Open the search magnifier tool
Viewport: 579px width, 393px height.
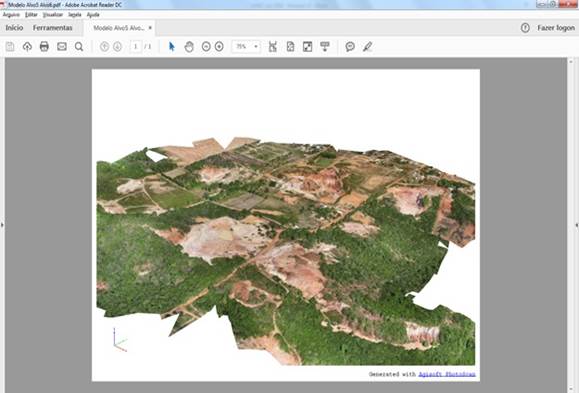pos(79,47)
